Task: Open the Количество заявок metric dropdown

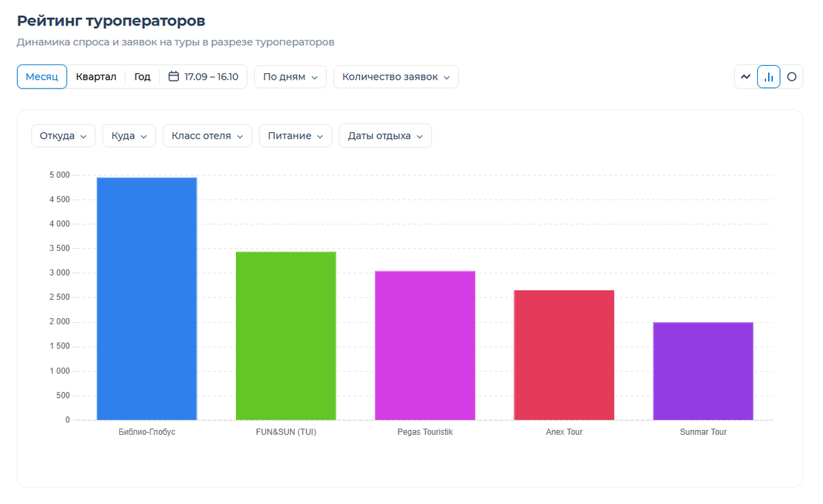Action: click(x=396, y=77)
